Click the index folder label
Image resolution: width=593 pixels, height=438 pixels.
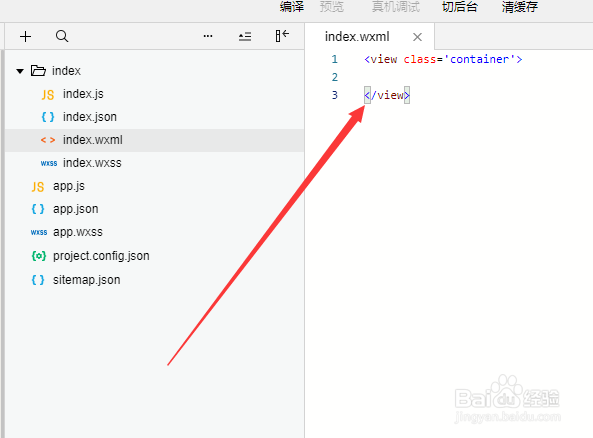coord(66,71)
